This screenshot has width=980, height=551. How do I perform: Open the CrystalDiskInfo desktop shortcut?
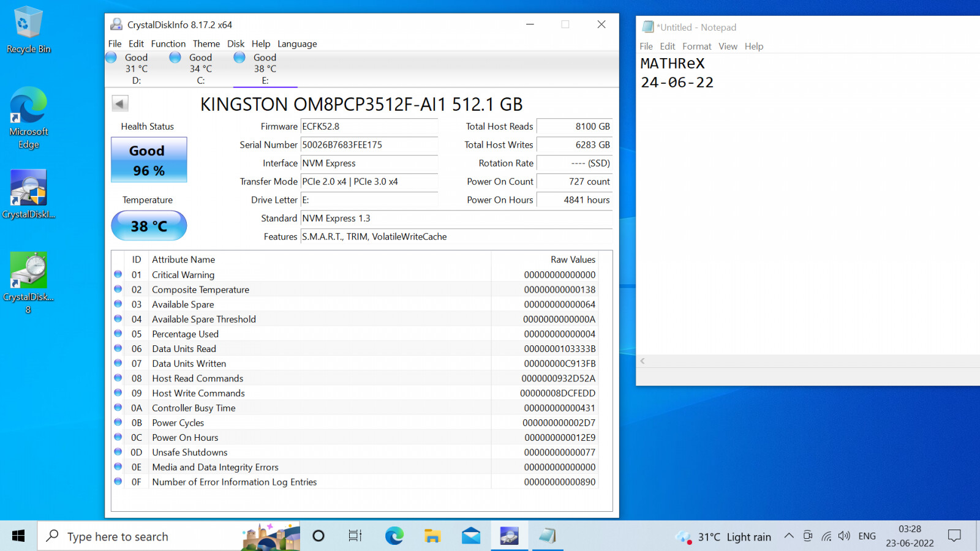click(x=28, y=195)
